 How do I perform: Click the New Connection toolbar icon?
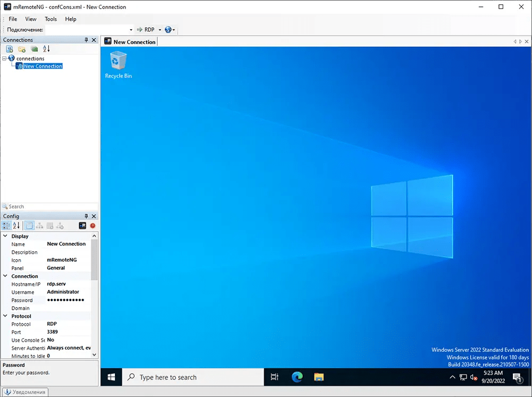coord(10,49)
